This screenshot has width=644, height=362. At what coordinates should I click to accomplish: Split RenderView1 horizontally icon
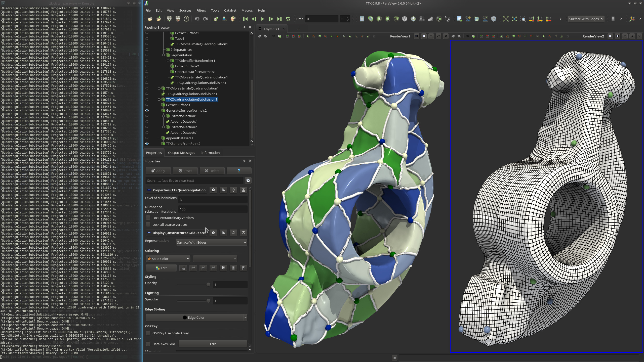(416, 36)
